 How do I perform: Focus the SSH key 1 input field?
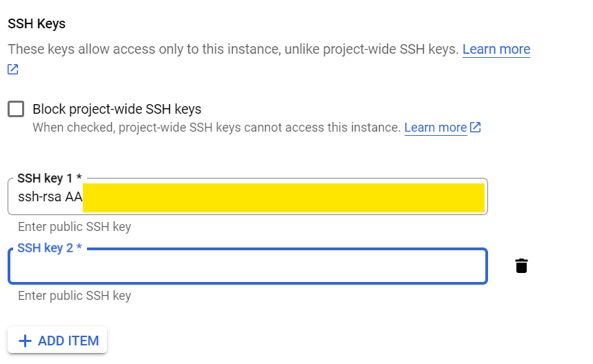click(248, 196)
